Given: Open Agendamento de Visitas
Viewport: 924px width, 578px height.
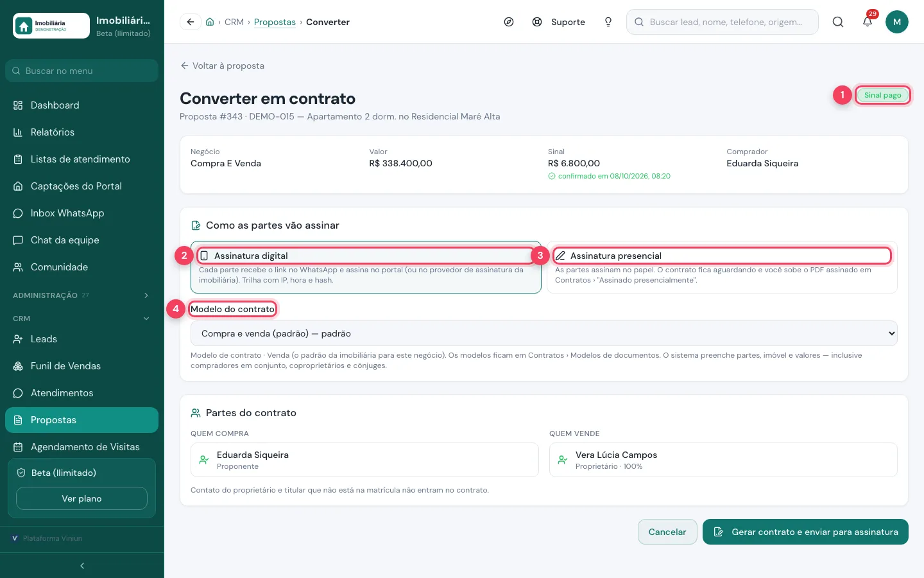Looking at the screenshot, I should tap(81, 447).
